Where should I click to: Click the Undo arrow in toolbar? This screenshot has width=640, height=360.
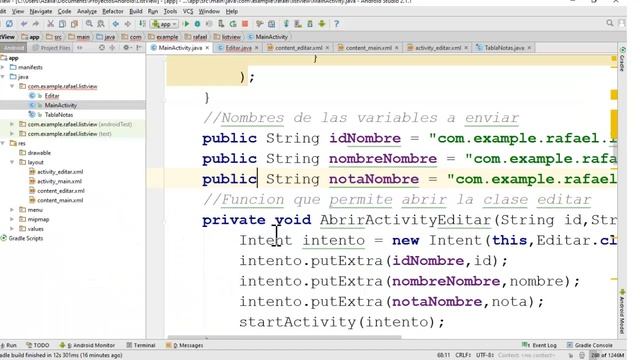point(24,24)
